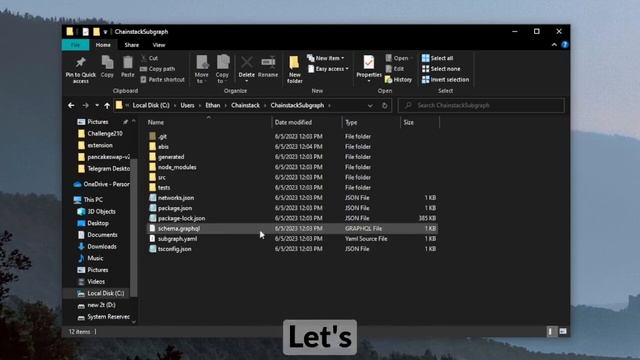Open the Move to menu
The image size is (640, 360).
(x=202, y=69)
